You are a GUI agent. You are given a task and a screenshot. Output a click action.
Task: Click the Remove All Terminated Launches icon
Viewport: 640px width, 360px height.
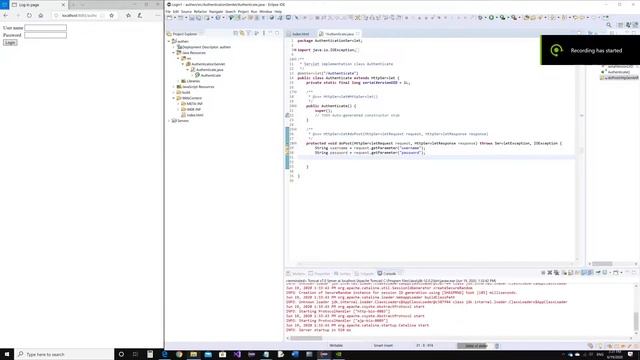pyautogui.click(x=556, y=273)
